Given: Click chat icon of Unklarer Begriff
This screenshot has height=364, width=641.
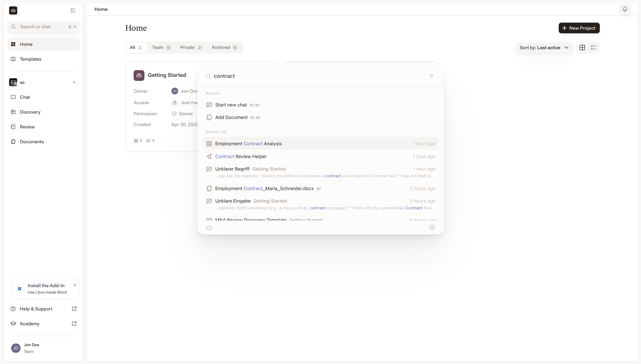Looking at the screenshot, I should [209, 169].
